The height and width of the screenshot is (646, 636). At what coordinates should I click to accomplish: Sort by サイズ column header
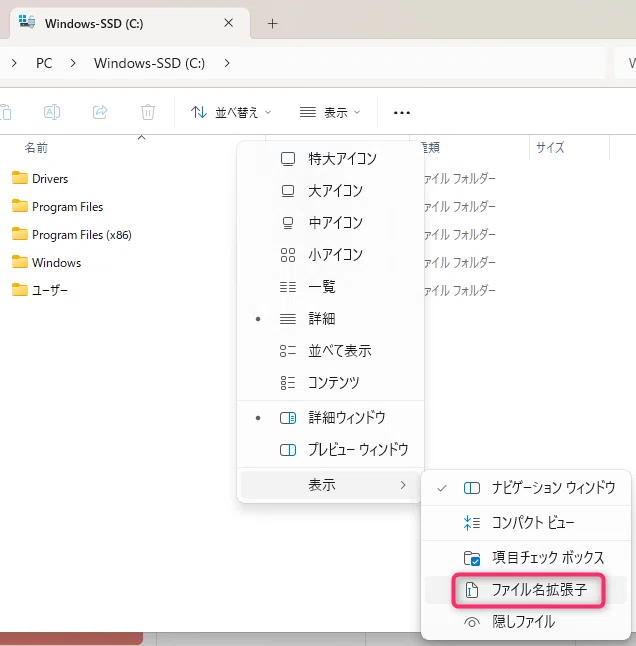click(x=550, y=147)
